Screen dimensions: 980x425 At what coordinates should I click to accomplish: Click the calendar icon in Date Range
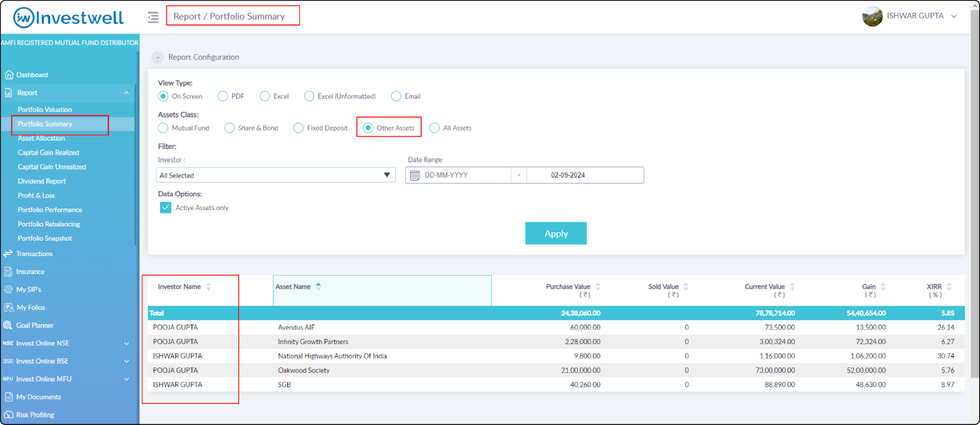tap(415, 175)
